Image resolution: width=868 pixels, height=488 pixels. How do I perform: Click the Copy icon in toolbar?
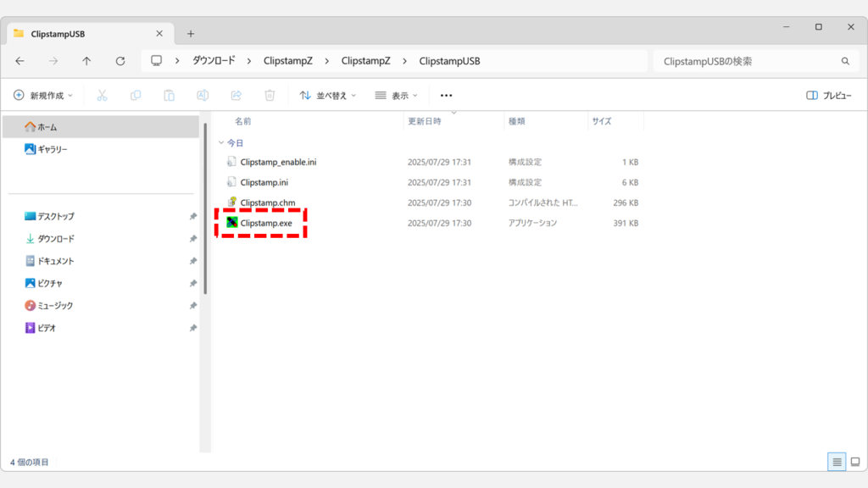(136, 96)
